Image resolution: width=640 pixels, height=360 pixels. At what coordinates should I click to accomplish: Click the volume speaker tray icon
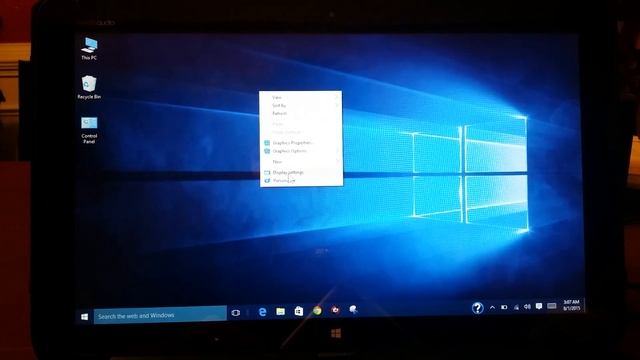click(x=527, y=307)
